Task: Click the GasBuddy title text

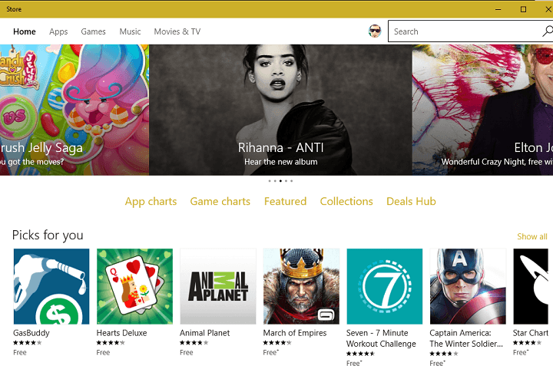Action: (31, 333)
